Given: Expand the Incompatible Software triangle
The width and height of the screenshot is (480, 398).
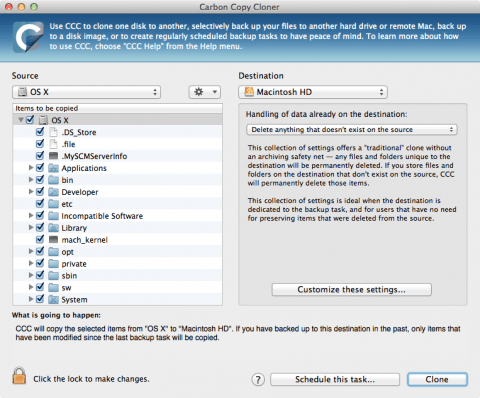Looking at the screenshot, I should point(31,215).
